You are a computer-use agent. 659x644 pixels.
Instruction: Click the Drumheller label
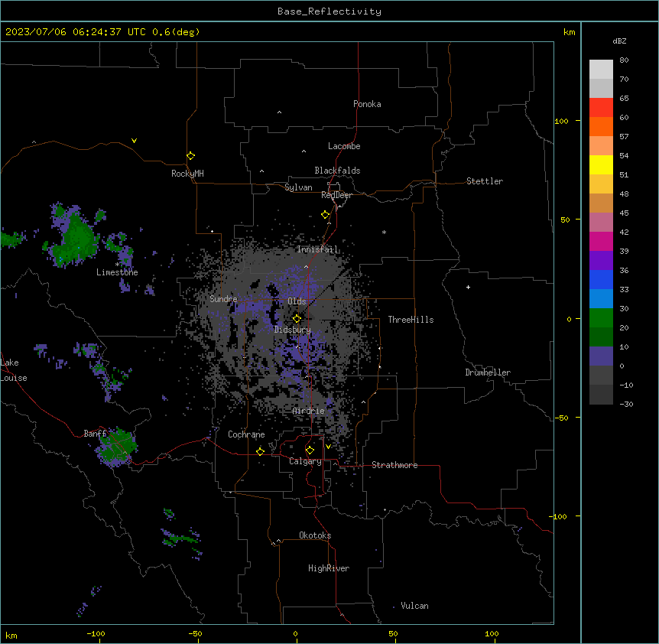point(488,372)
